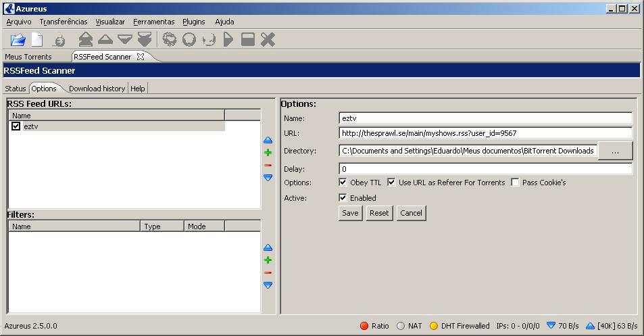The image size is (644, 336).
Task: Click the Save button
Action: click(350, 213)
